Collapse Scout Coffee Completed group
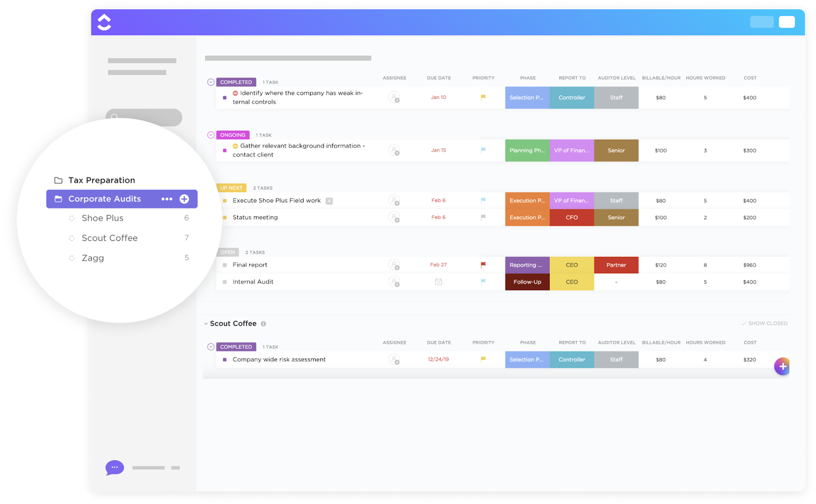Image resolution: width=816 pixels, height=504 pixels. 211,347
